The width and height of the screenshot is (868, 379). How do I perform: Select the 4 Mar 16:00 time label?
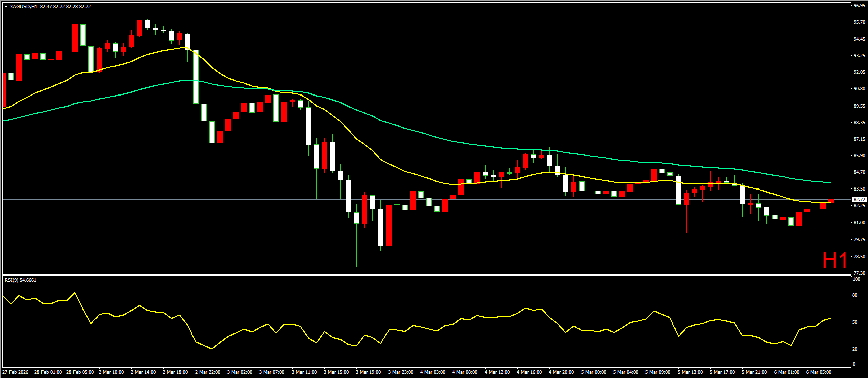[529, 372]
